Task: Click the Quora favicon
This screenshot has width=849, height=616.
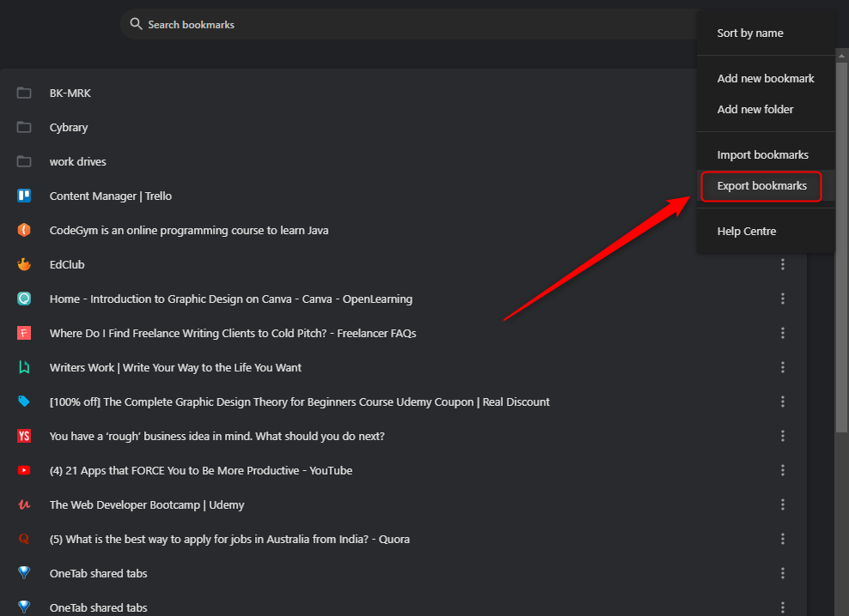Action: tap(24, 539)
